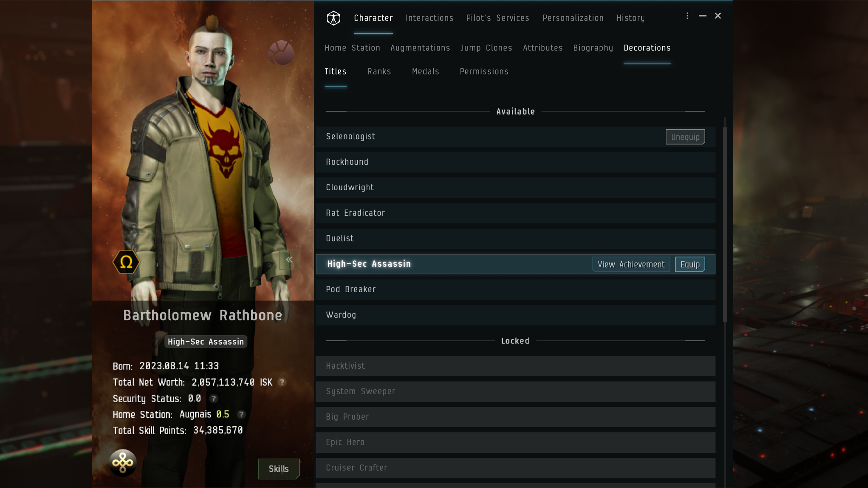Close the character sheet window
This screenshot has width=868, height=488.
[718, 16]
